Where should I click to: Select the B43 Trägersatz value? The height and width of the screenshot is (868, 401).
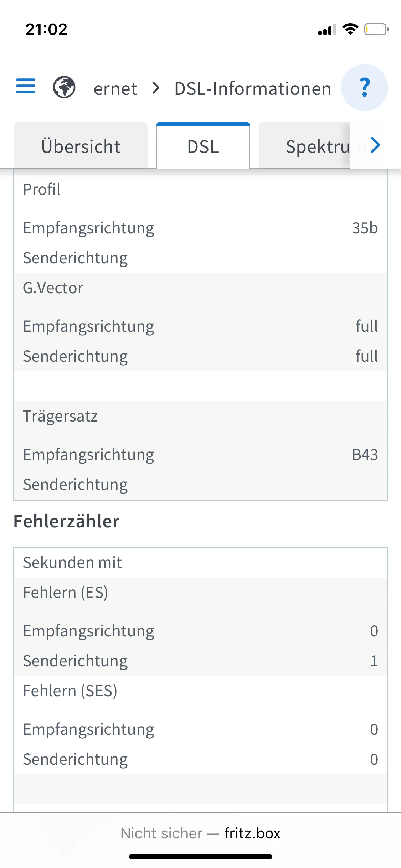click(x=365, y=455)
